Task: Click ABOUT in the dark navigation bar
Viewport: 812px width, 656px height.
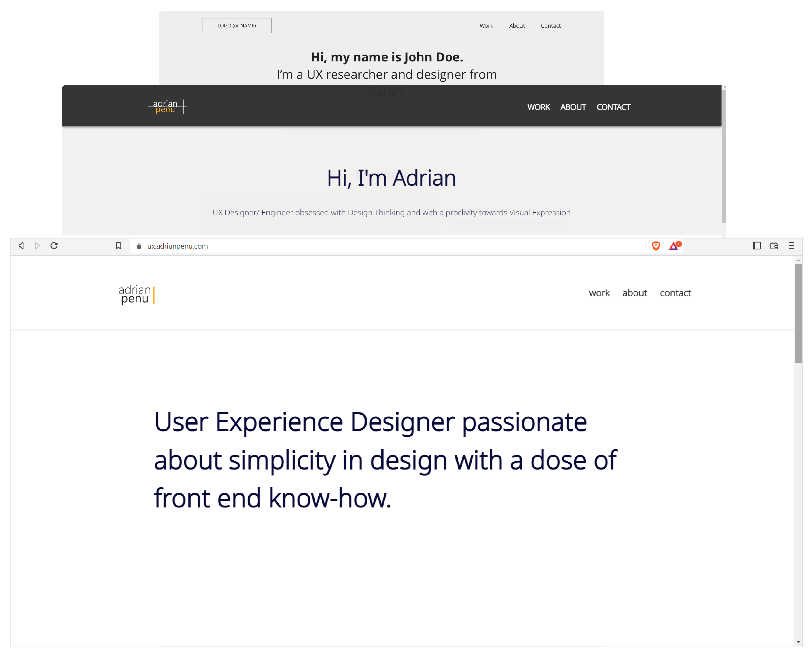Action: tap(573, 107)
